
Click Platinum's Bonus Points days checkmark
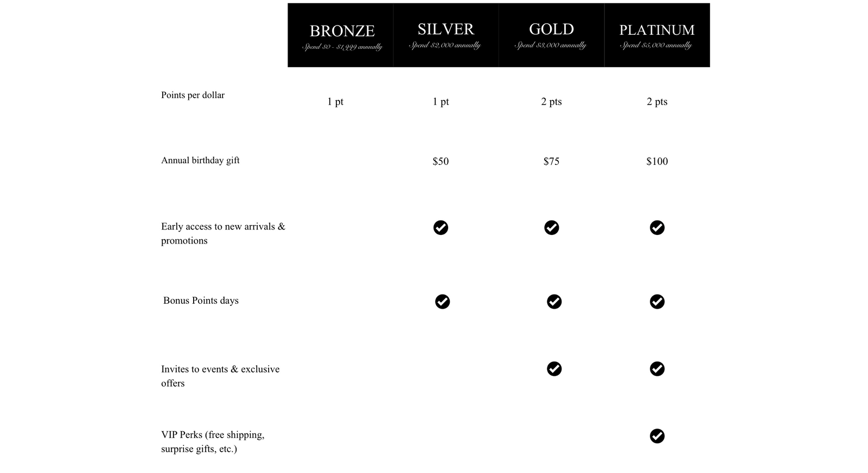coord(657,302)
